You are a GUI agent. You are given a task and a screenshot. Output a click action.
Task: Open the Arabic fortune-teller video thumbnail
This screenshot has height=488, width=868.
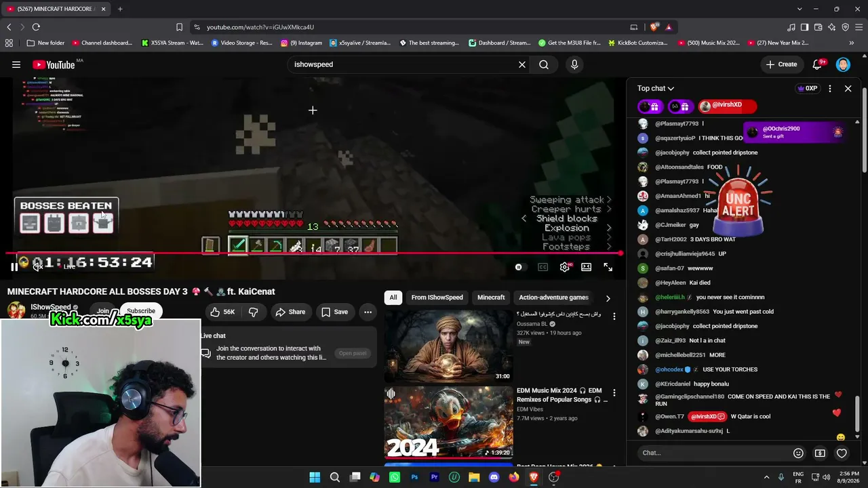click(x=448, y=346)
